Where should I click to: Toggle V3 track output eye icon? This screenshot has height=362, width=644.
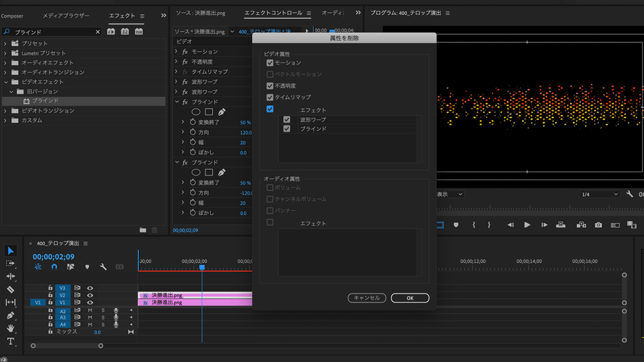[90, 288]
